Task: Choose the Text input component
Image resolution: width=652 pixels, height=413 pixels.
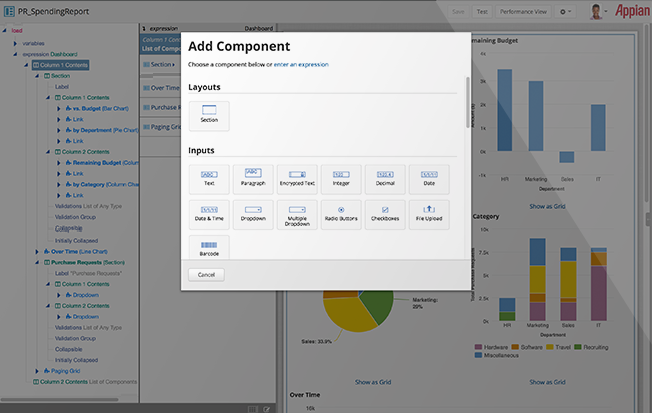Action: (209, 179)
